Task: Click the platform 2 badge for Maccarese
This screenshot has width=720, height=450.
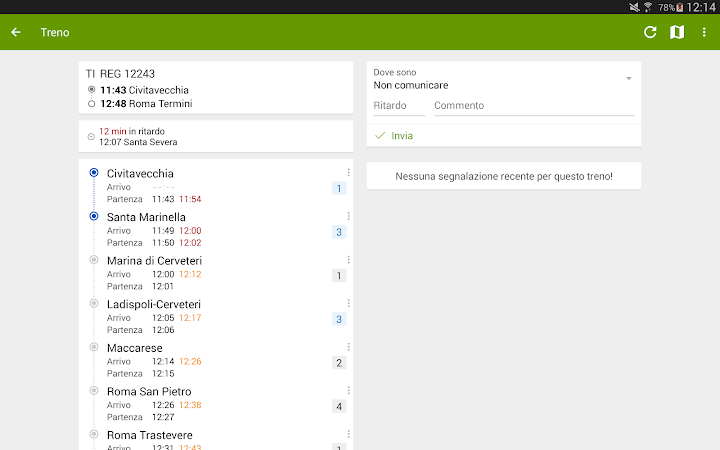Action: pos(339,363)
